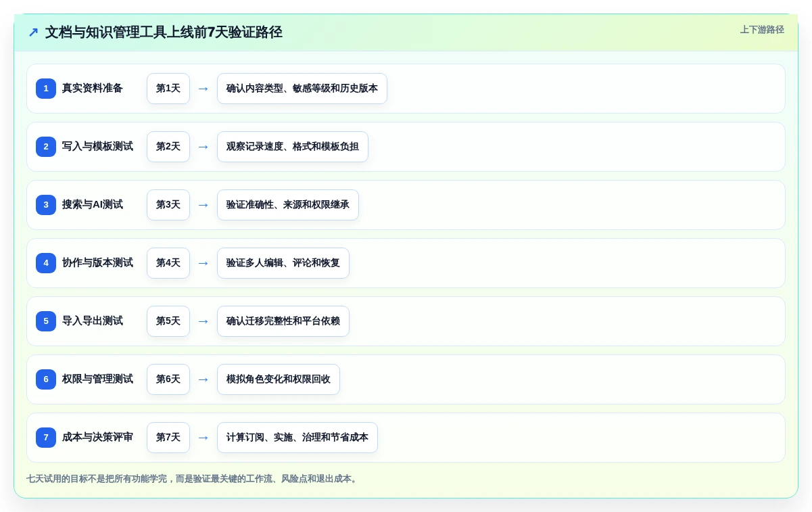Open the 验证多人编辑、评论和恢复 box

point(283,263)
